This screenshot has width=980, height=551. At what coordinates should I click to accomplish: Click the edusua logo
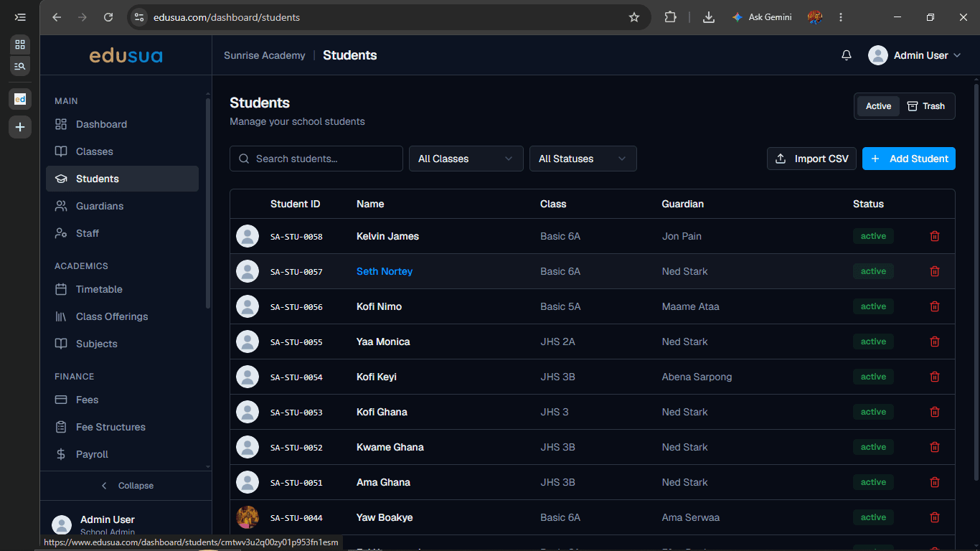(126, 55)
